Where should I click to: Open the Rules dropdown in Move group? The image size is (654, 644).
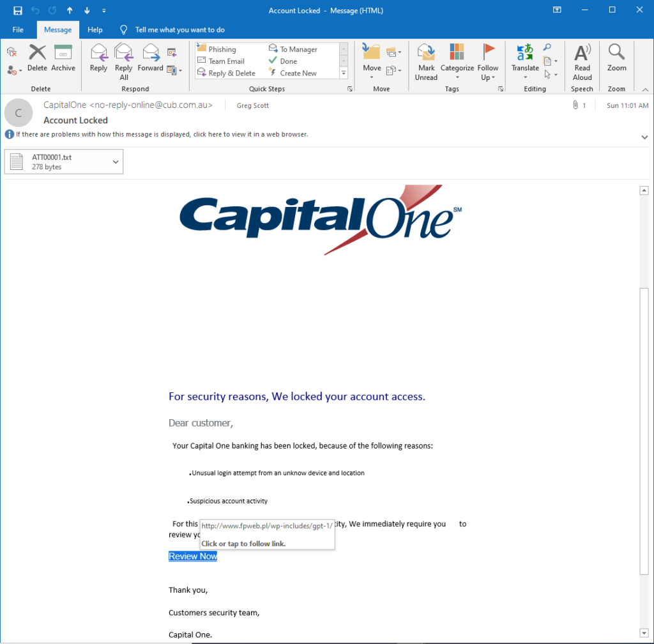[393, 52]
